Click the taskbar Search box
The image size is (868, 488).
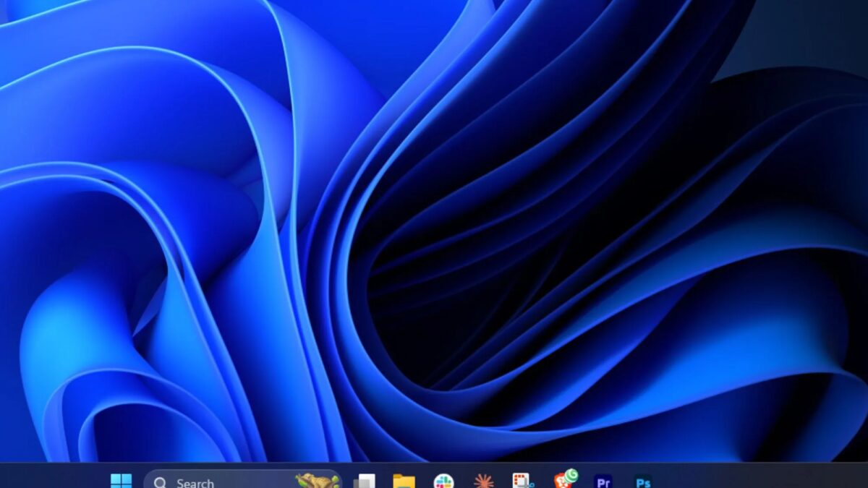pos(242,479)
